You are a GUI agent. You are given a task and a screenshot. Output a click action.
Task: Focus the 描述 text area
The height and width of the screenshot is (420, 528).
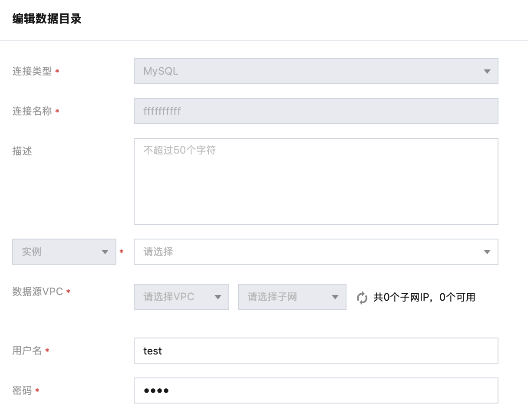click(316, 181)
